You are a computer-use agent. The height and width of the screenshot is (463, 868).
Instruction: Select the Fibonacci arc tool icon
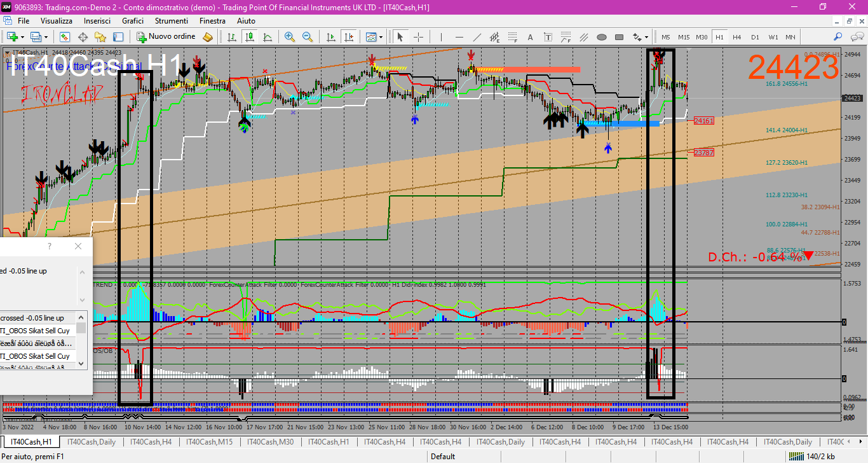(566, 37)
